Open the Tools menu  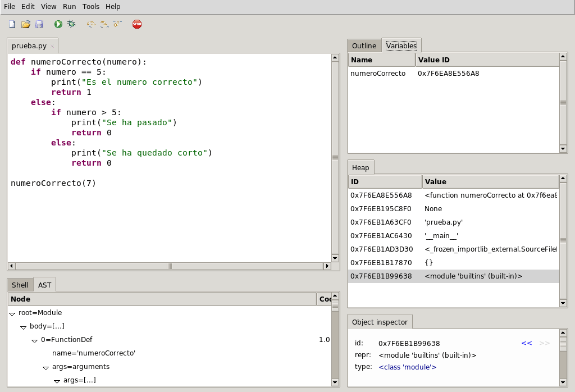(90, 7)
